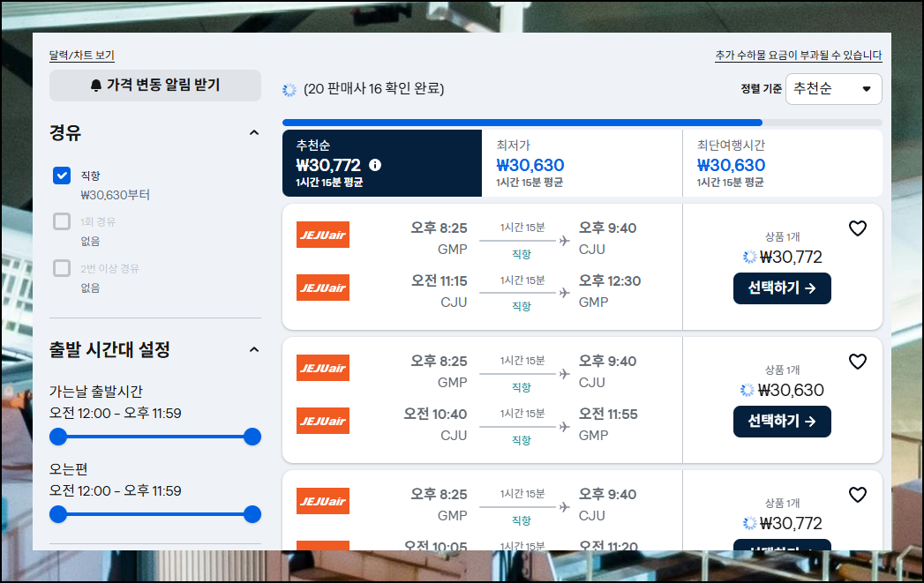Click the '(20 판매사 16 확인 완료)' status text
This screenshot has width=924, height=583.
pos(373,89)
